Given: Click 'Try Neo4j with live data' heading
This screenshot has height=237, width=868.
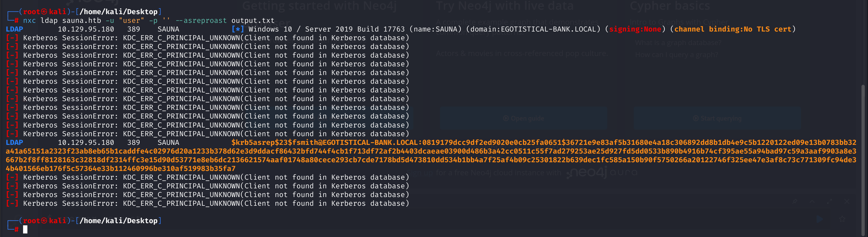Looking at the screenshot, I should coord(505,6).
